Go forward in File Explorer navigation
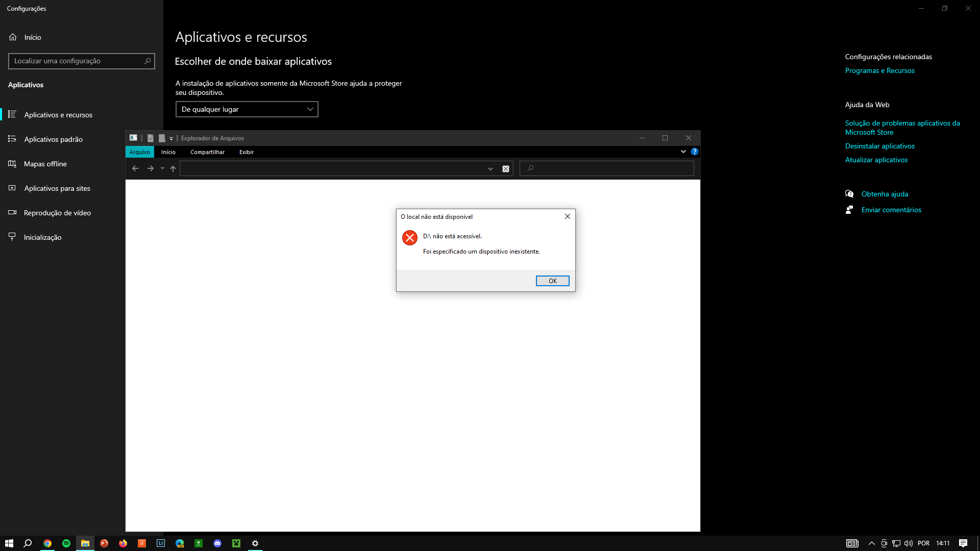This screenshot has height=551, width=980. click(x=150, y=168)
